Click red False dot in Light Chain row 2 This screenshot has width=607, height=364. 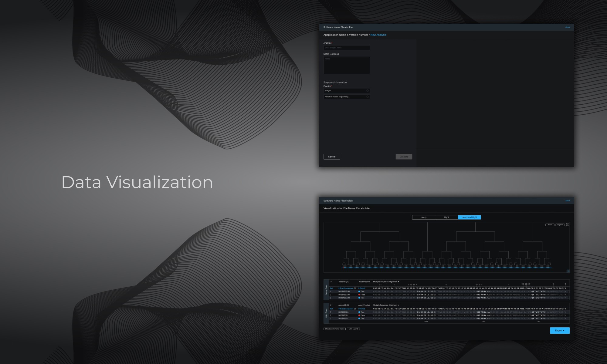(x=359, y=315)
